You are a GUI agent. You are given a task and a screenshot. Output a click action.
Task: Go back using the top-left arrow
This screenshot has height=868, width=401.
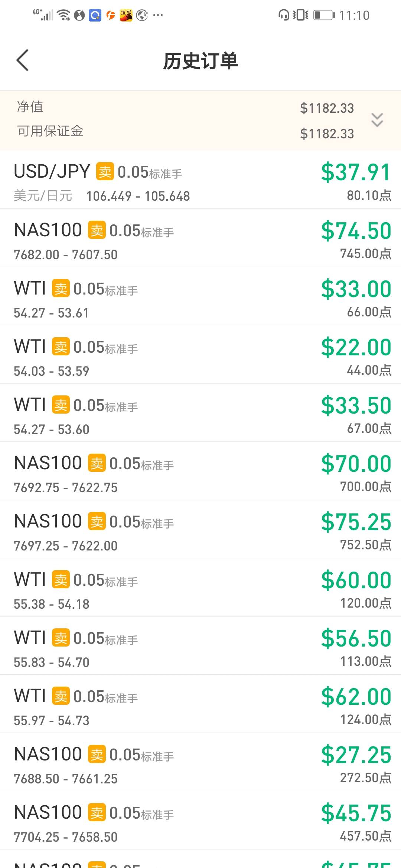click(x=22, y=60)
